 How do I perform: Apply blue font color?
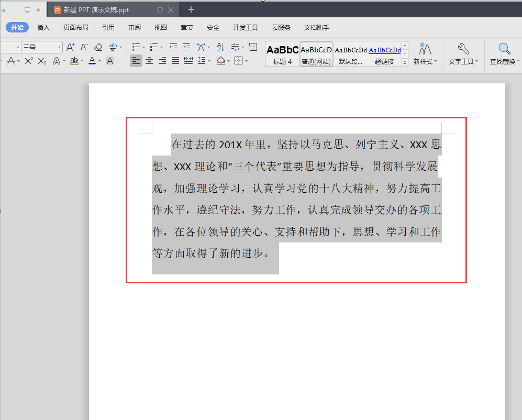point(92,61)
